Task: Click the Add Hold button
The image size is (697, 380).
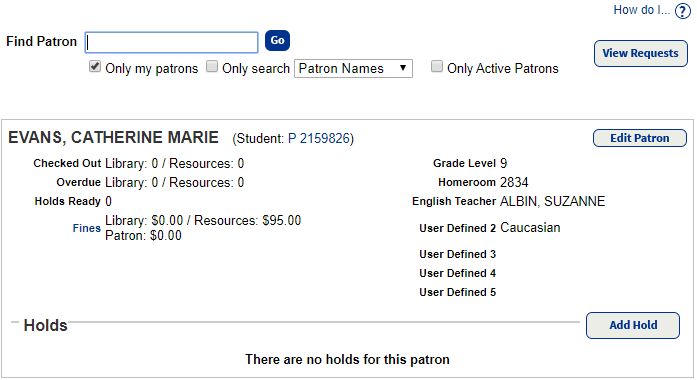Action: (x=633, y=325)
